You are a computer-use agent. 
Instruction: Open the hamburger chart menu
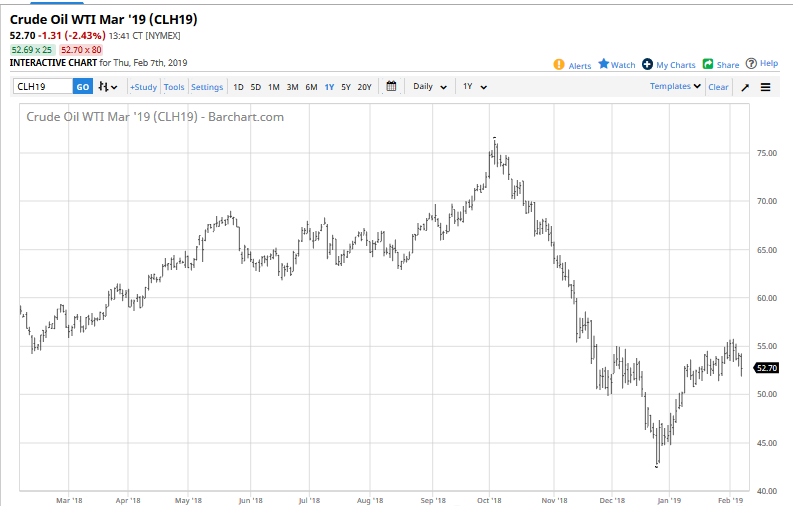766,87
